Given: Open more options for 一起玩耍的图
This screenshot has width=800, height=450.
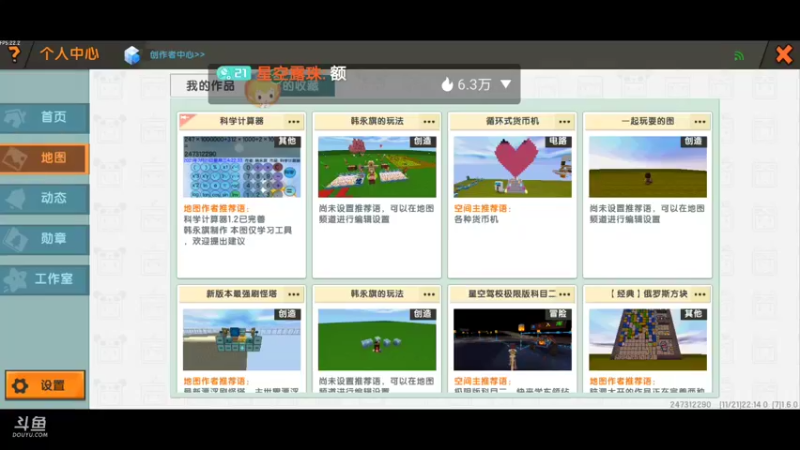Looking at the screenshot, I should pyautogui.click(x=699, y=121).
